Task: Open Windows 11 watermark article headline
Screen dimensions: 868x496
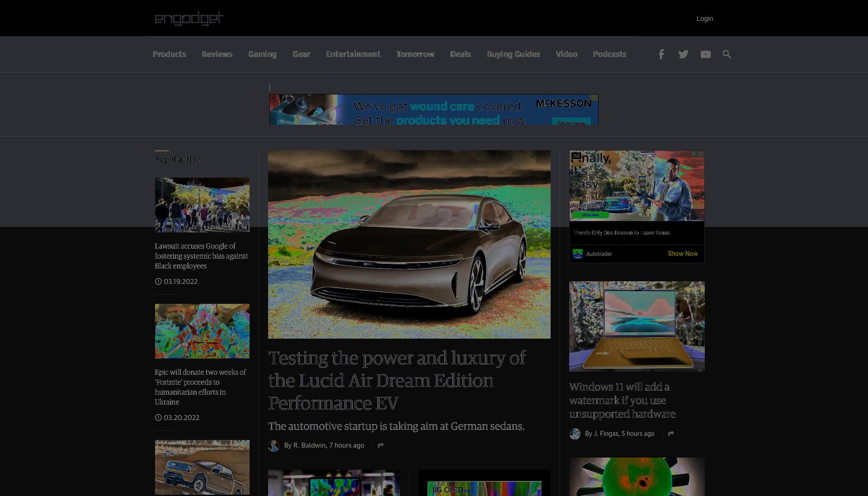Action: [622, 400]
